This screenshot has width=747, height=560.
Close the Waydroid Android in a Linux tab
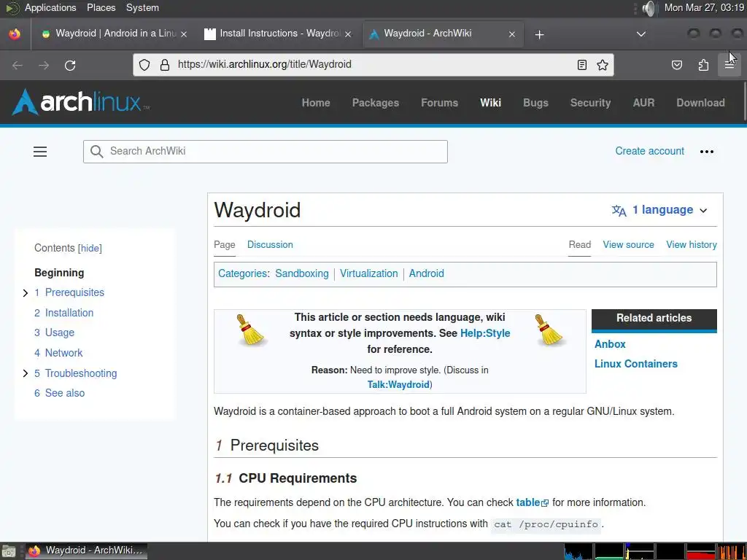click(x=184, y=34)
